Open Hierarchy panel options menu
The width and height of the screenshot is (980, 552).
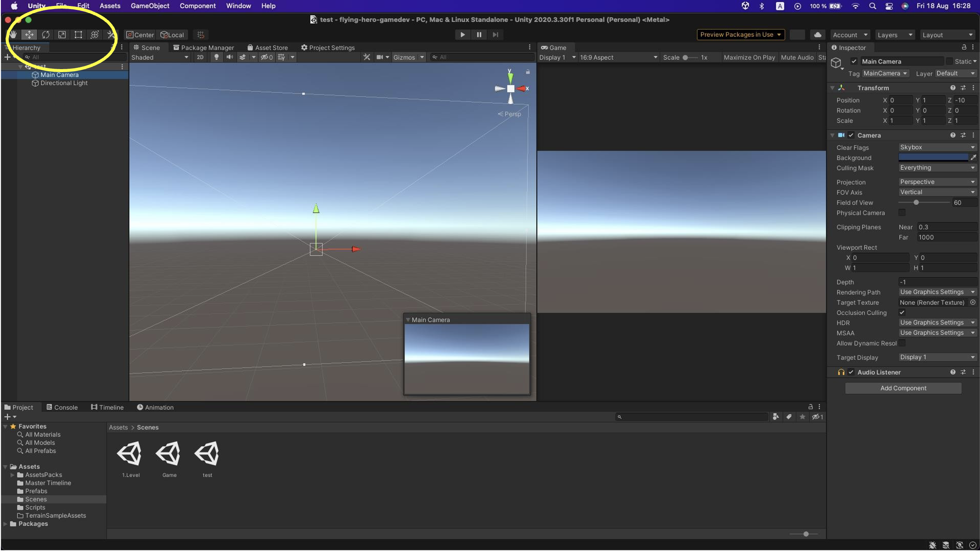[122, 47]
